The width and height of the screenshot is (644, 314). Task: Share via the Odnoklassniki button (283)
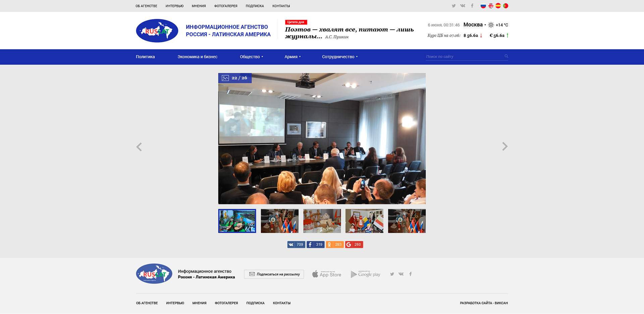click(x=334, y=244)
